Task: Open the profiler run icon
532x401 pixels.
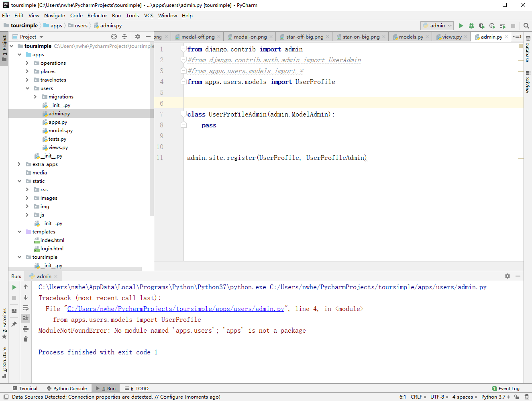Action: tap(492, 25)
